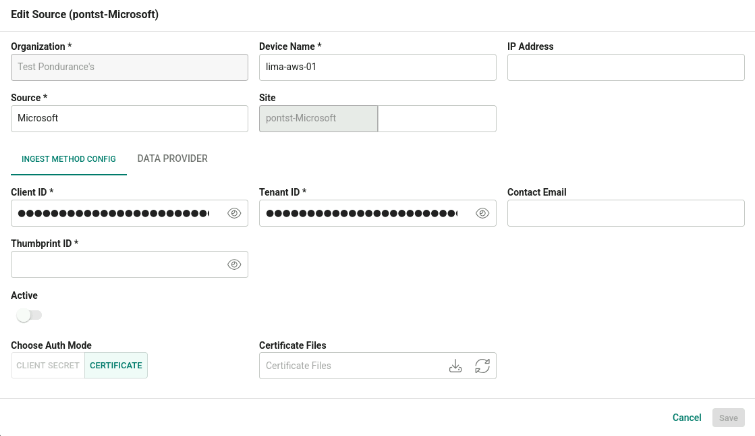
Task: Download the certificate files
Action: (456, 366)
